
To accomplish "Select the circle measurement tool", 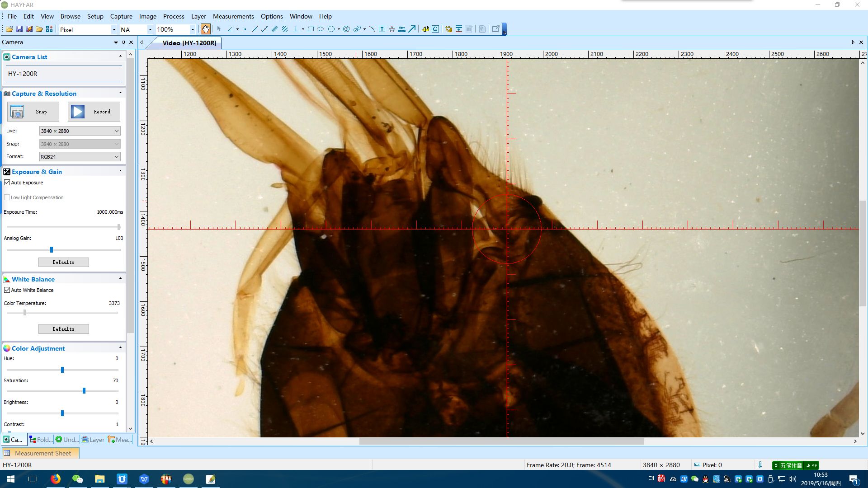I will (331, 29).
